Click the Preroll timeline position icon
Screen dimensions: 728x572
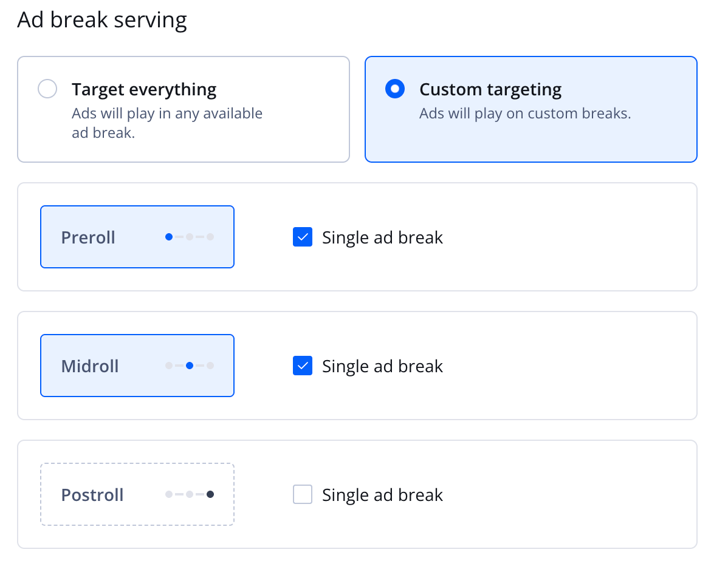point(188,236)
